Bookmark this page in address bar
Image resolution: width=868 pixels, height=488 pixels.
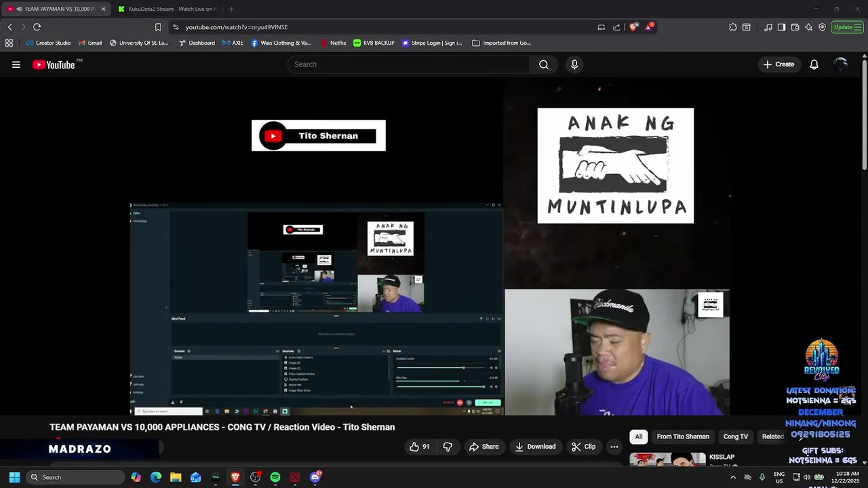158,27
